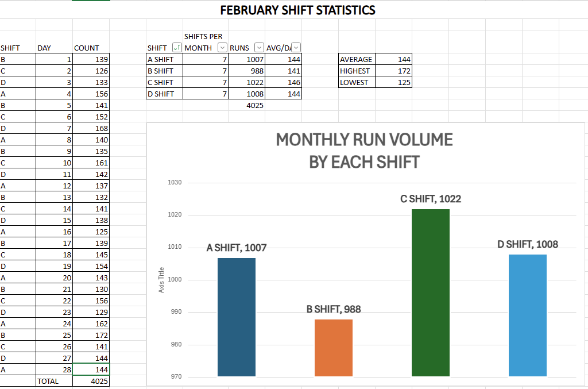The image size is (588, 389).
Task: Open the SHIFTS PER MONTH filter dropdown
Action: click(222, 48)
